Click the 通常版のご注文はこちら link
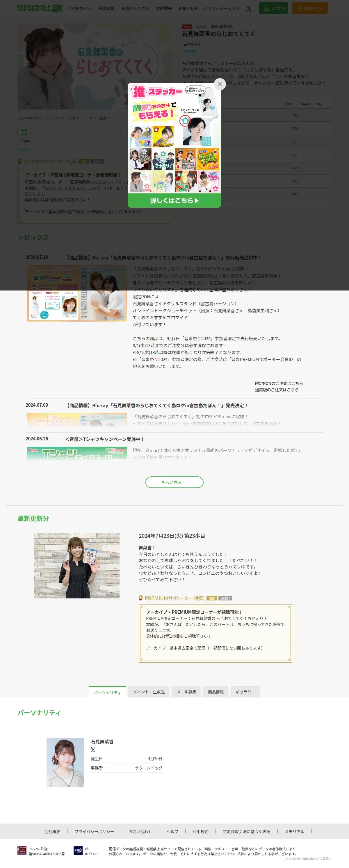The height and width of the screenshot is (868, 349). click(277, 390)
